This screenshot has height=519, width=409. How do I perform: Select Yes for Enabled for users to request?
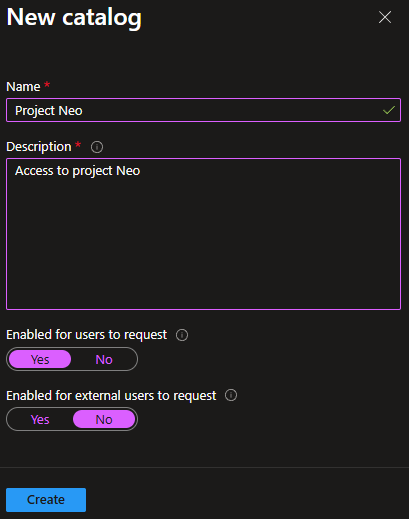pos(40,359)
